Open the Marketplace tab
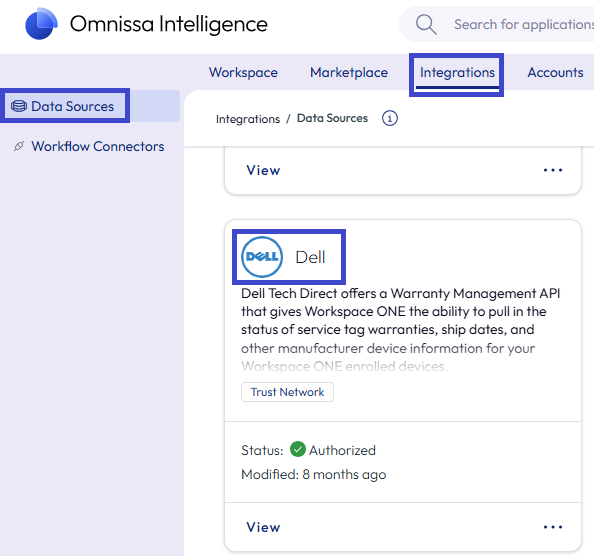Image resolution: width=594 pixels, height=556 pixels. pyautogui.click(x=349, y=72)
